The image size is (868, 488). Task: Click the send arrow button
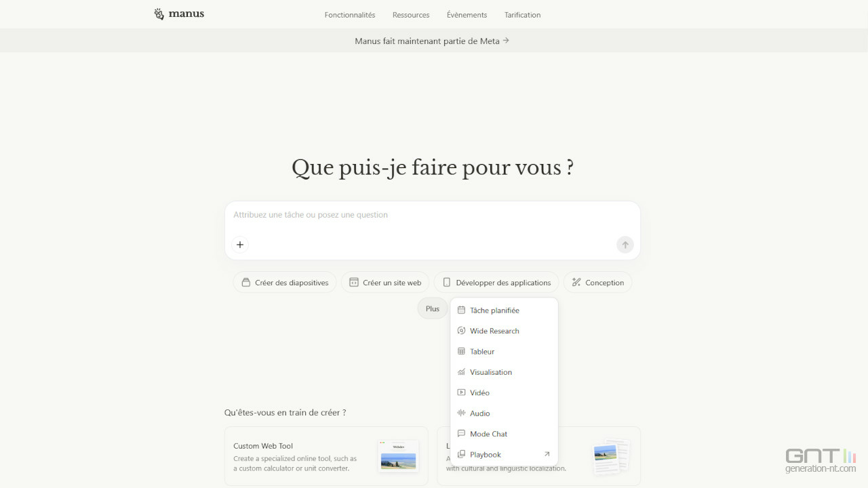[625, 245]
